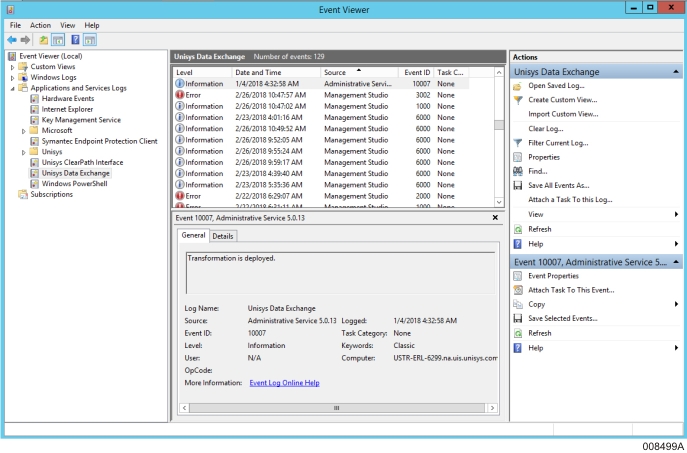Select the Unisys ClearPath Interface log
Screen dimensions: 687x453
(x=82, y=162)
